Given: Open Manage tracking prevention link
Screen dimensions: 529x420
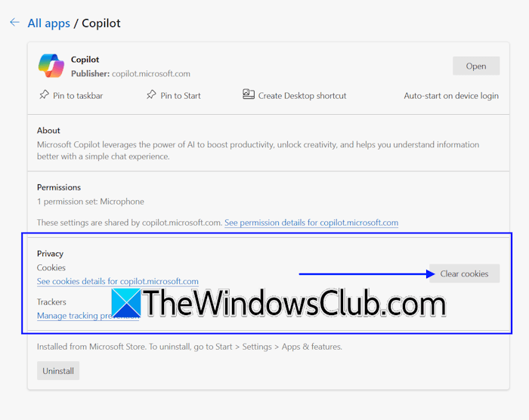Looking at the screenshot, I should pos(88,316).
